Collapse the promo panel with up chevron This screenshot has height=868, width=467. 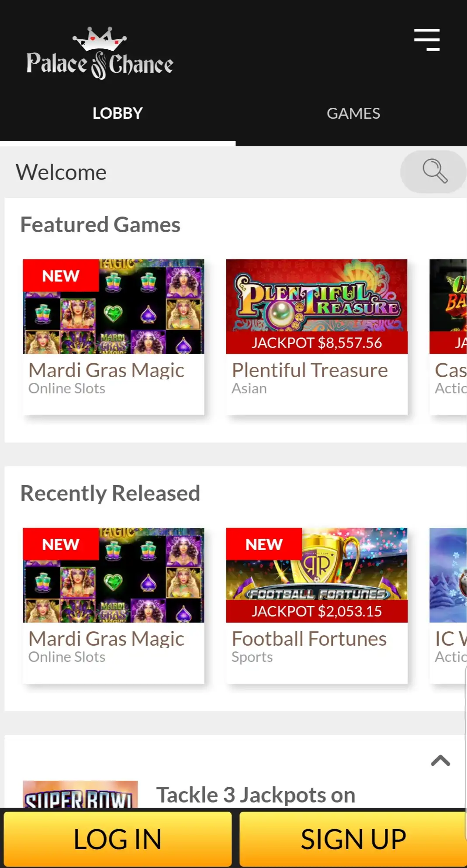pos(440,761)
